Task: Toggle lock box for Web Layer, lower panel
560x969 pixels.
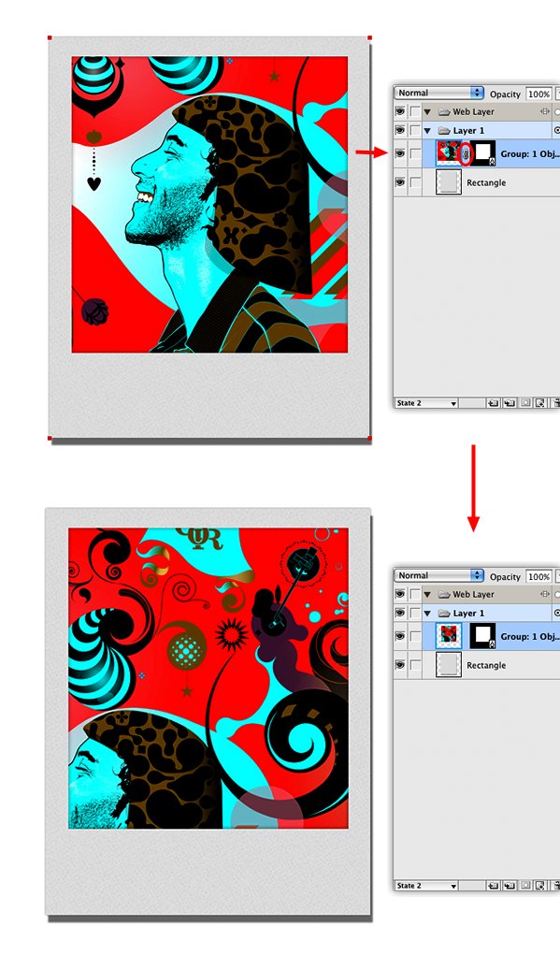Action: [x=415, y=595]
